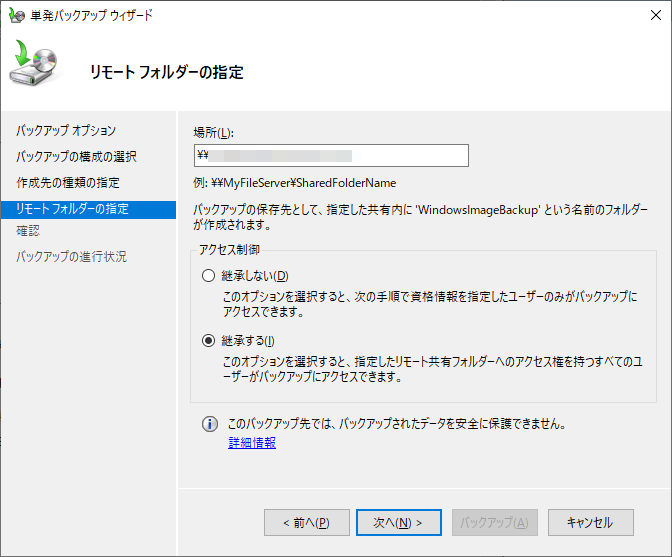Image resolution: width=672 pixels, height=557 pixels.
Task: Click the アクセス制御 group label
Action: pyautogui.click(x=229, y=250)
